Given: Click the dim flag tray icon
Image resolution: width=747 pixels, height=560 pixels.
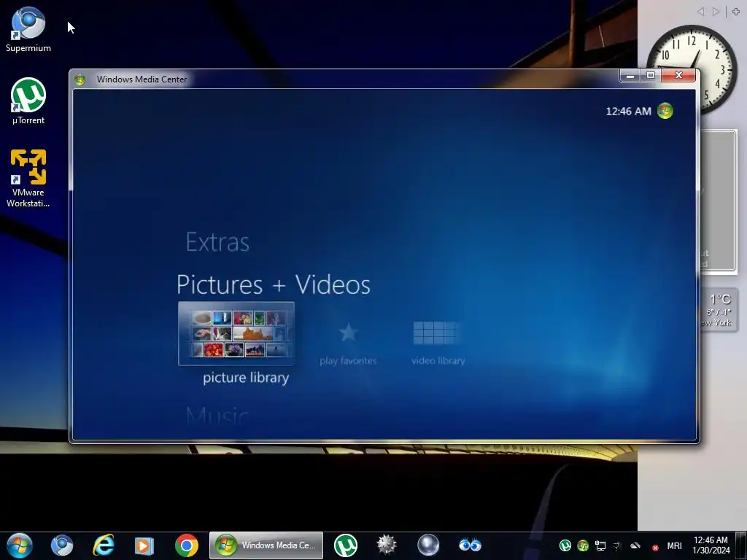Looking at the screenshot, I should click(617, 545).
